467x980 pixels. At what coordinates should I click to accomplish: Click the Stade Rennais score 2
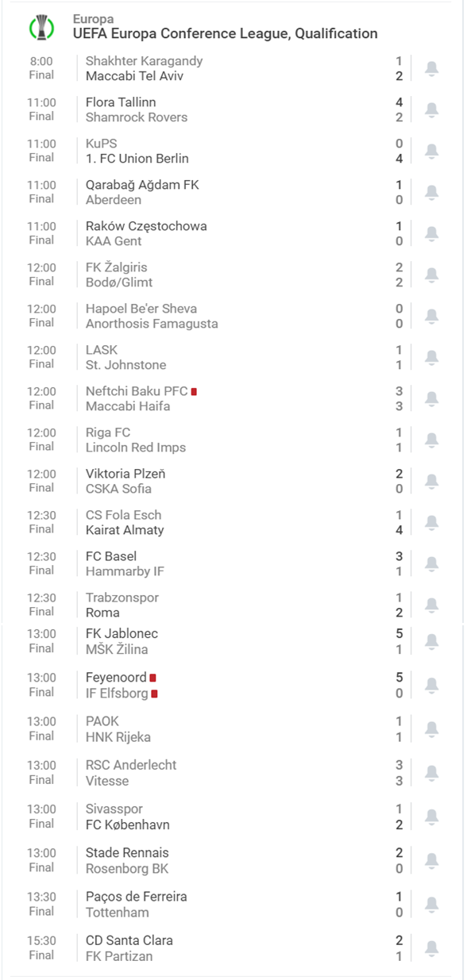[x=399, y=852]
